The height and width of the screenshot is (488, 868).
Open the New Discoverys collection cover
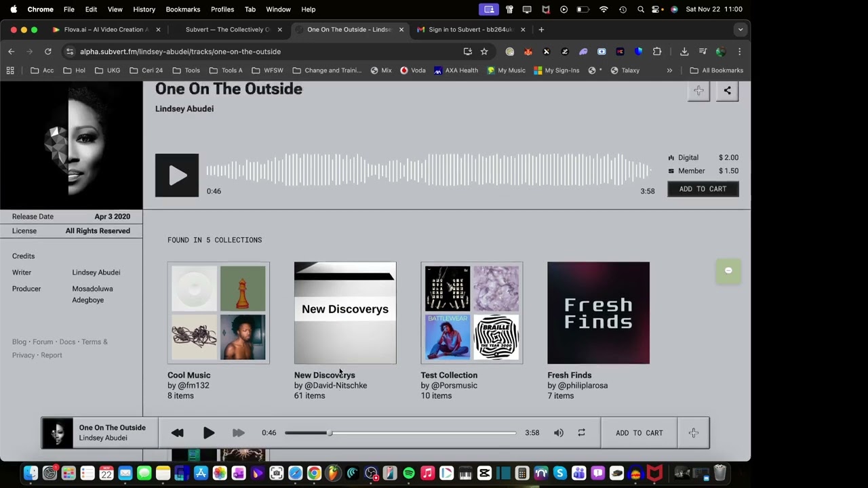[x=345, y=313]
